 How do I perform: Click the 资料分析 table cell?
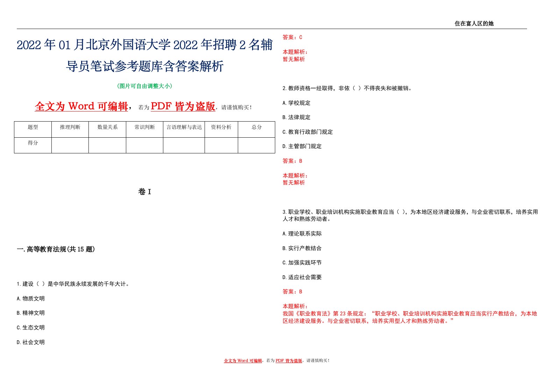pyautogui.click(x=221, y=129)
